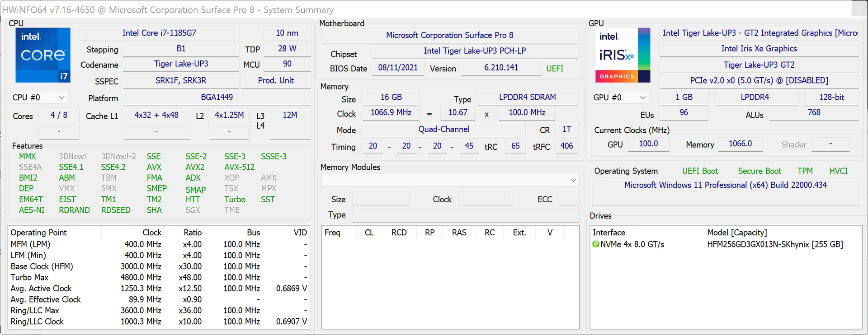Open the GPU #0 selector dropdown

(620, 98)
